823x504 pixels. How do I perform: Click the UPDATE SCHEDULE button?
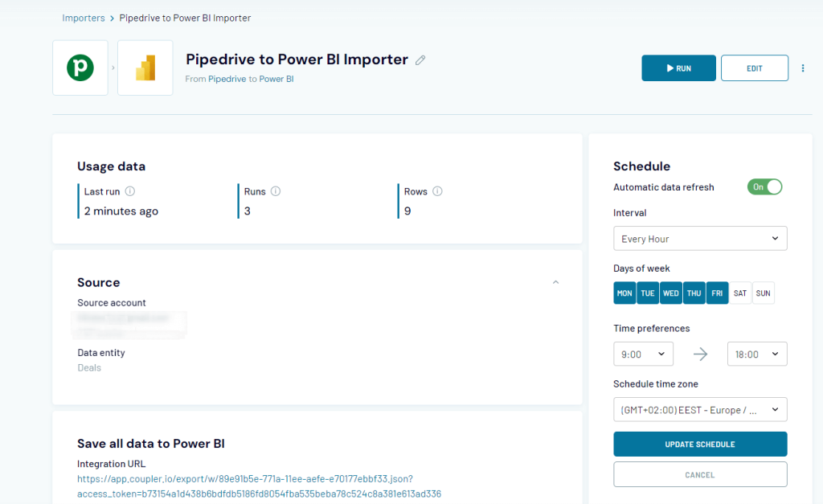(700, 444)
